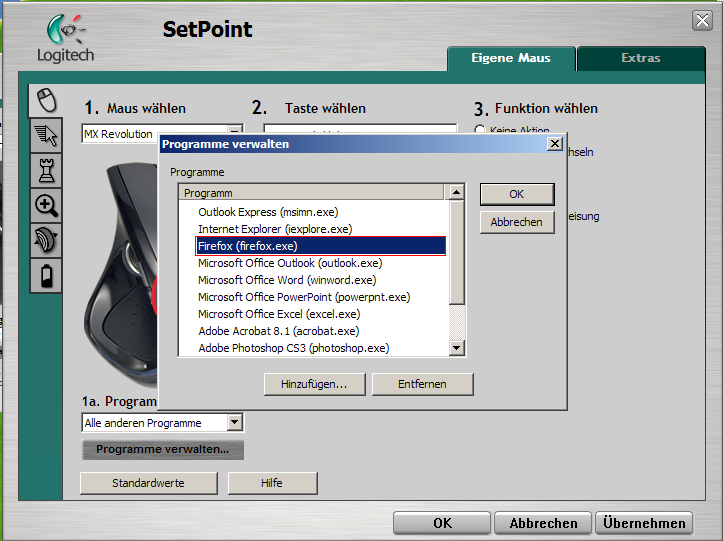Select Adobe Photoshop CS3 (photoshop.exe)
Image resolution: width=723 pixels, height=541 pixels.
coord(294,348)
